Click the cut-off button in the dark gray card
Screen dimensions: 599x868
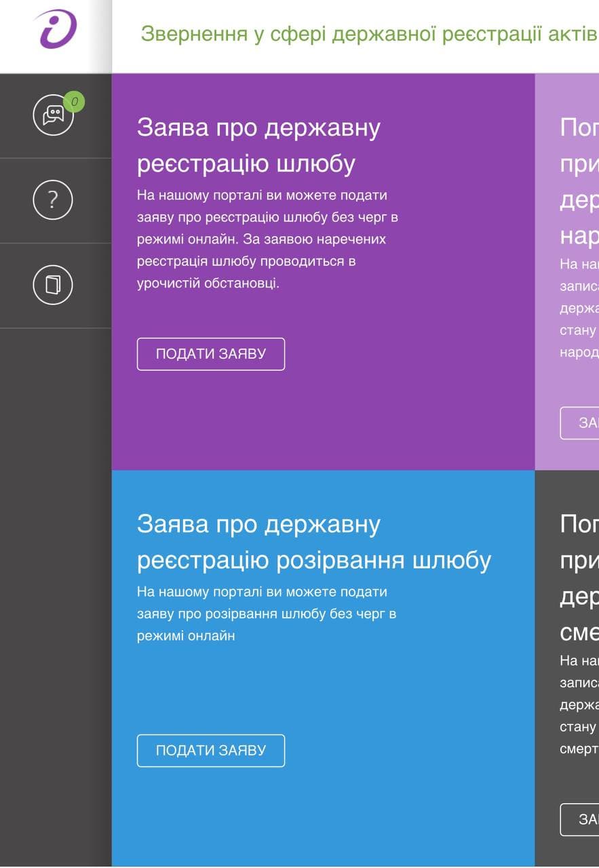click(x=581, y=819)
